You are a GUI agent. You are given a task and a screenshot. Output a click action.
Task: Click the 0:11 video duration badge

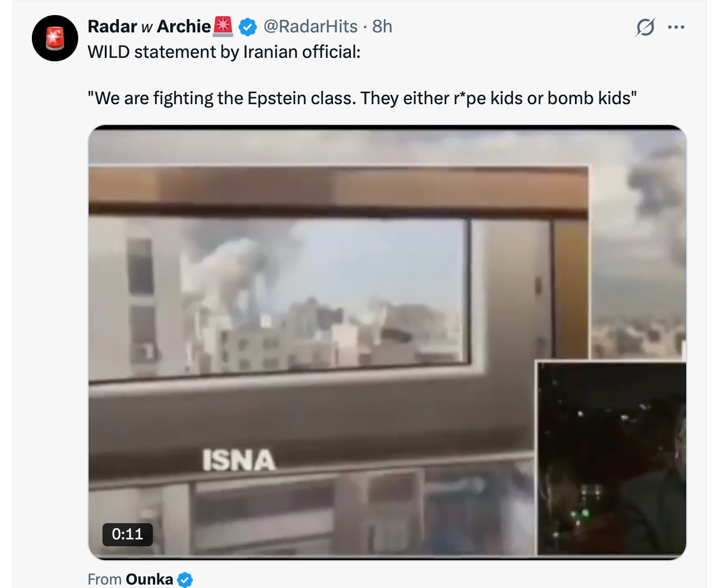pyautogui.click(x=127, y=534)
